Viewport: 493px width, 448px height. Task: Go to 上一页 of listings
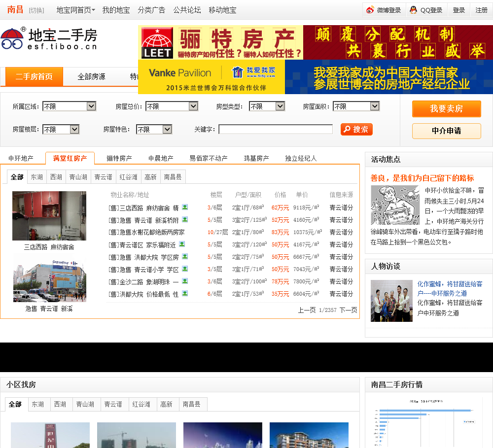click(307, 310)
